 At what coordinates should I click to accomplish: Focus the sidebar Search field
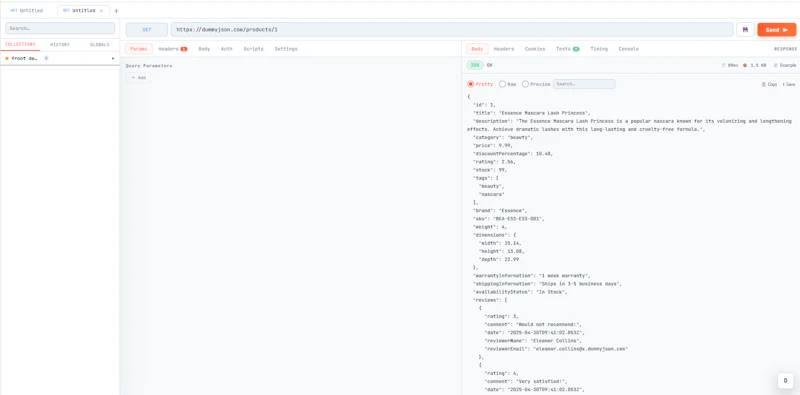tap(60, 28)
